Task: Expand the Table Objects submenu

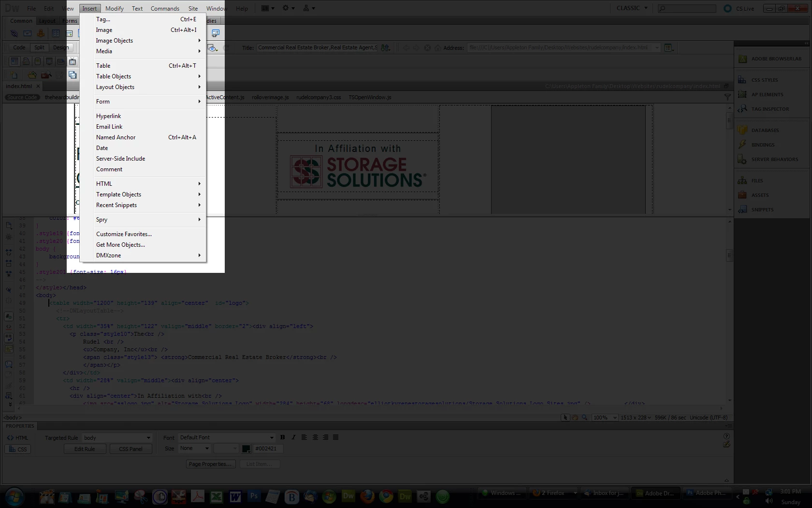Action: tap(149, 76)
